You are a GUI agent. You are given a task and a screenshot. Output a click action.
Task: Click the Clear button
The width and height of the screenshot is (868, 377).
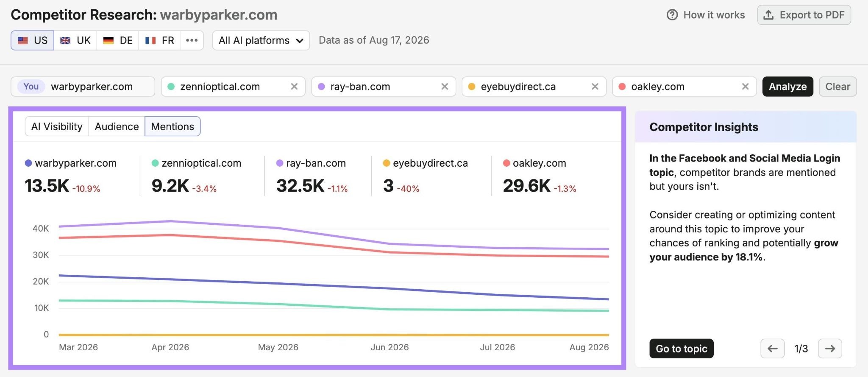click(838, 87)
